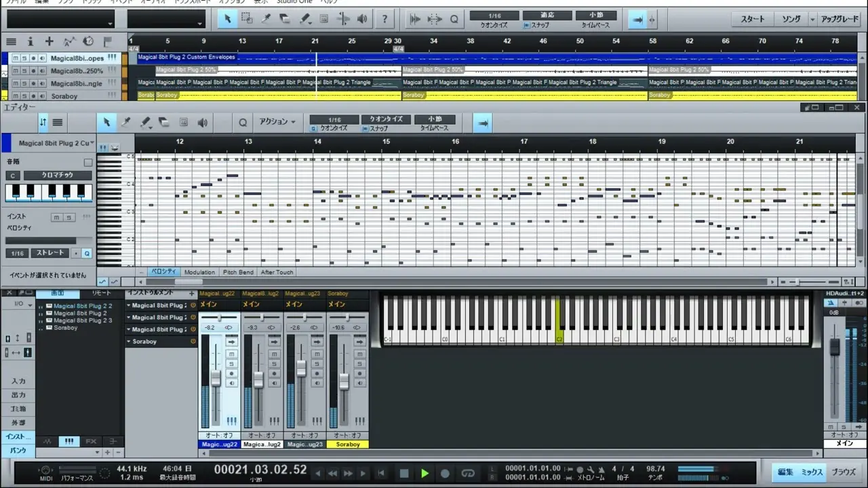Screen dimensions: 868x488
Task: Open the question mark help button
Action: pyautogui.click(x=385, y=19)
